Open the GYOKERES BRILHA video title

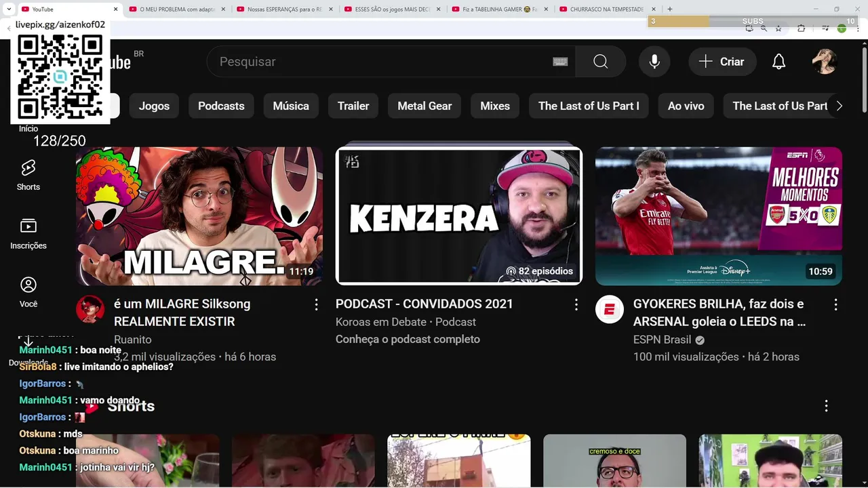(x=719, y=312)
